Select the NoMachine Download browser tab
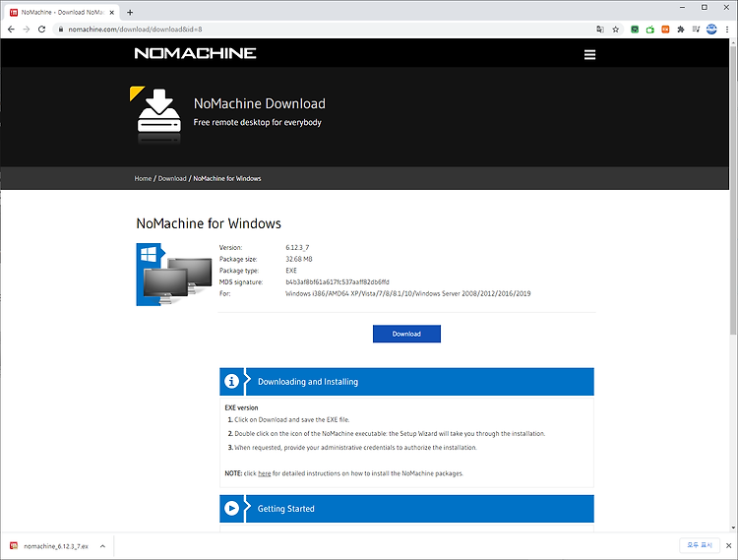Viewport: 738px width, 560px height. tap(62, 12)
